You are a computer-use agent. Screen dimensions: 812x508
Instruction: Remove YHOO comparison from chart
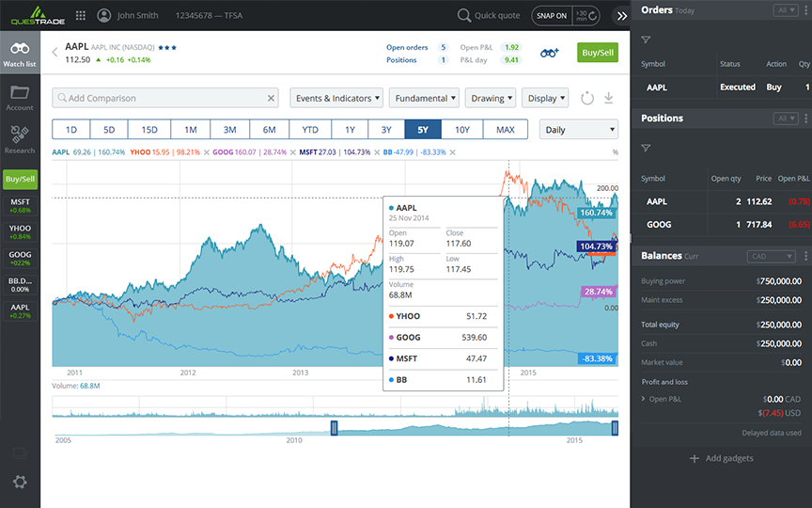pyautogui.click(x=207, y=152)
